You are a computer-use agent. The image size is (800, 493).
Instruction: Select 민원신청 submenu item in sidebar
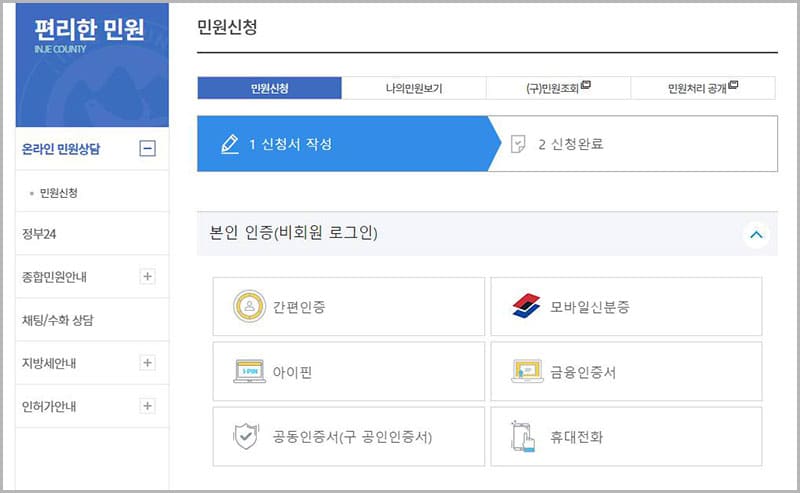click(59, 193)
